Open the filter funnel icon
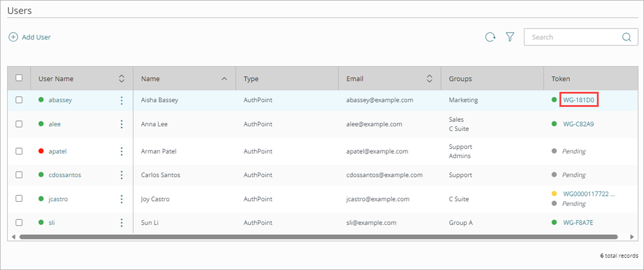Screen dimensions: 644x270 [x=510, y=37]
